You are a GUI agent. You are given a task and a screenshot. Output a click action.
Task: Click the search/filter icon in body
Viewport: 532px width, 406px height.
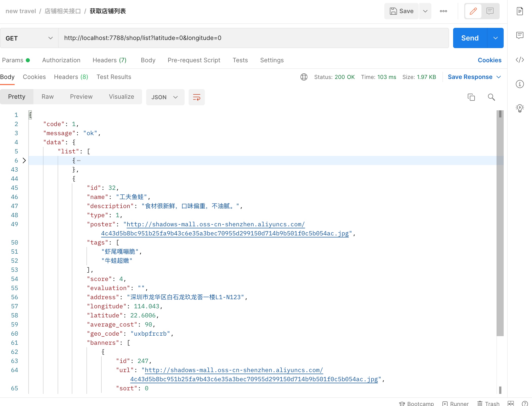click(x=491, y=97)
